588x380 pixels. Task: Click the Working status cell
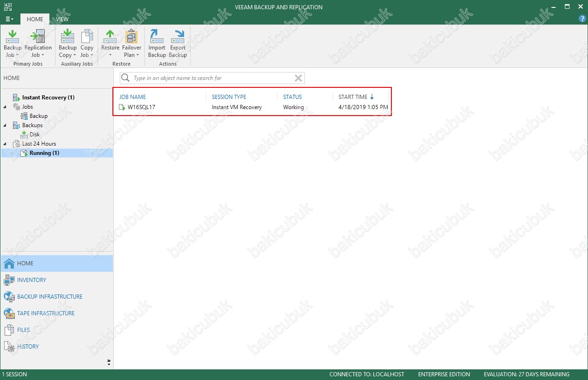pyautogui.click(x=293, y=107)
